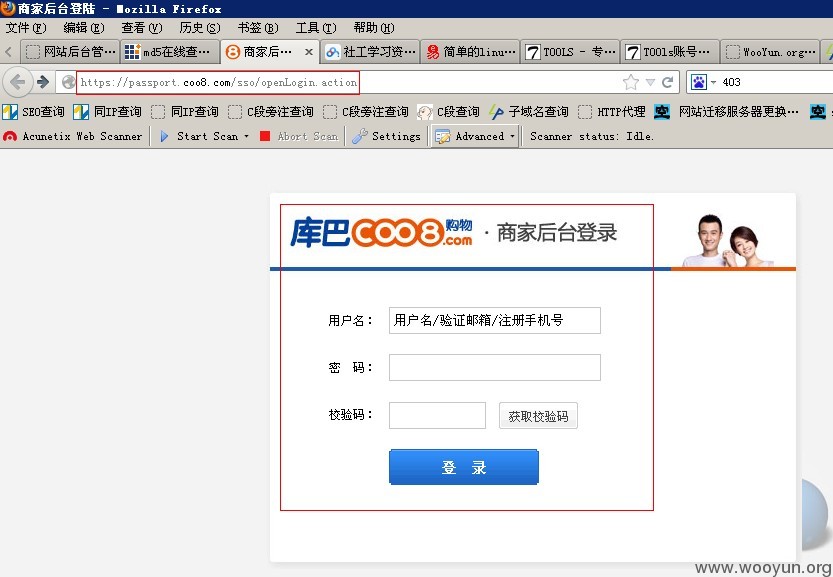Close the 商家后 tab
The image size is (833, 577).
pos(309,52)
